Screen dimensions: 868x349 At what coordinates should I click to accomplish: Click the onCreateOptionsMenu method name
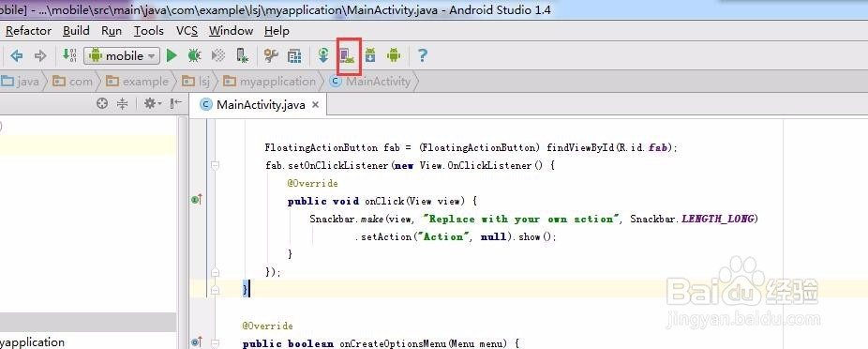point(393,343)
